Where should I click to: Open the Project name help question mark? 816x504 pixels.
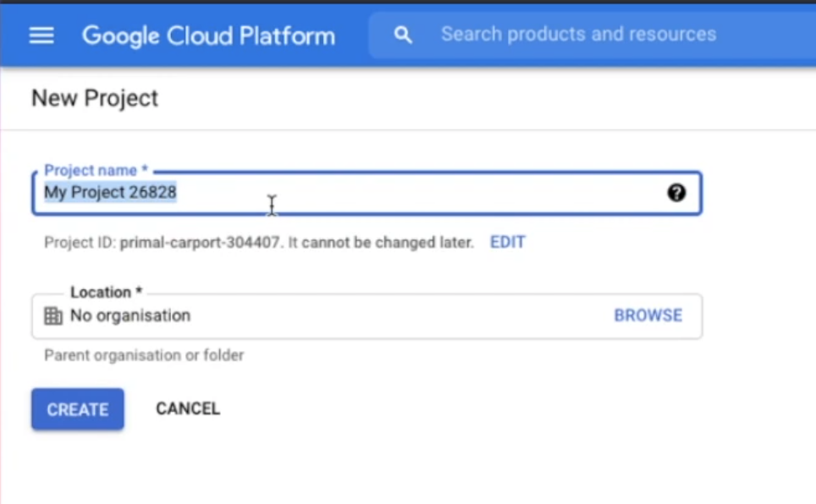[x=675, y=193]
